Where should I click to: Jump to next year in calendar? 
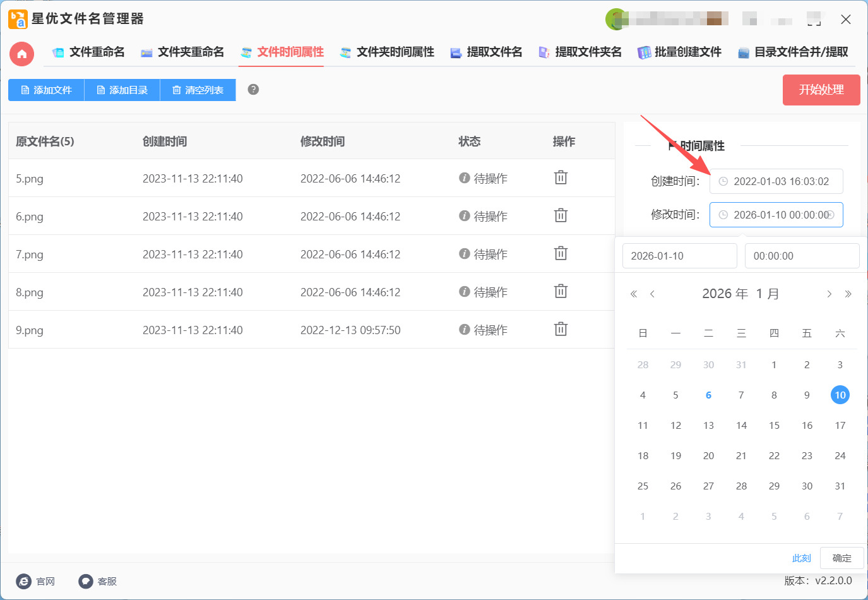(x=848, y=294)
